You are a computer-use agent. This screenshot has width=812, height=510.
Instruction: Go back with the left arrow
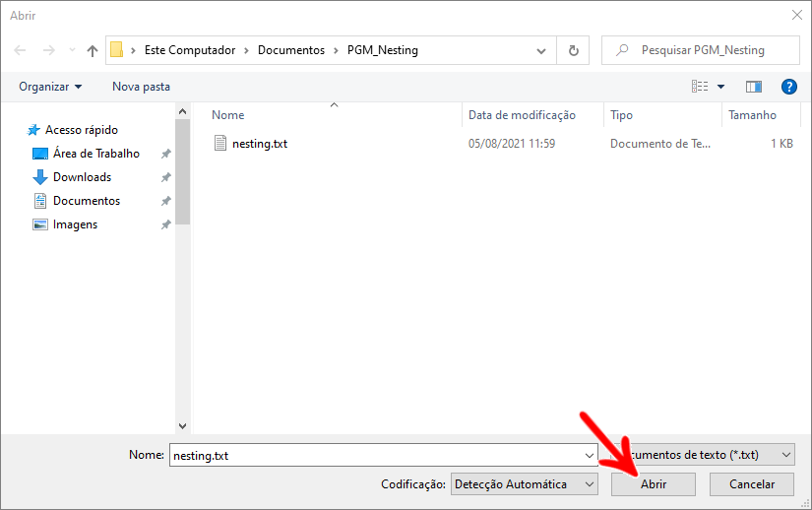pyautogui.click(x=21, y=50)
